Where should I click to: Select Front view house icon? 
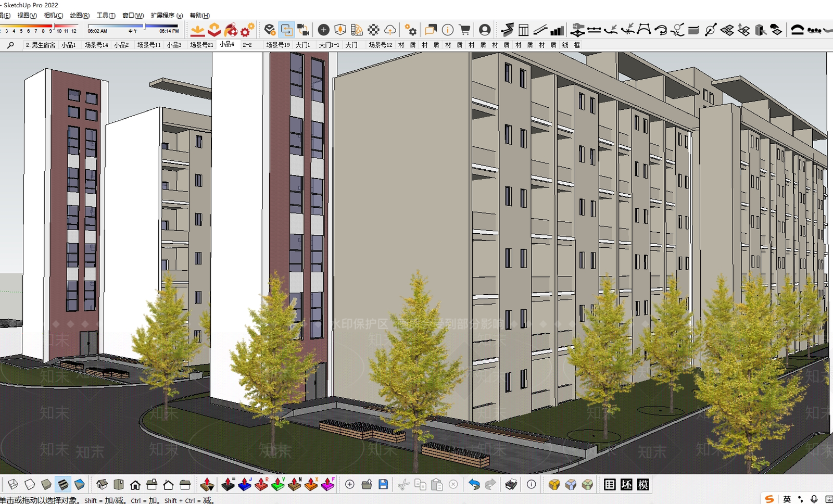[x=135, y=485]
